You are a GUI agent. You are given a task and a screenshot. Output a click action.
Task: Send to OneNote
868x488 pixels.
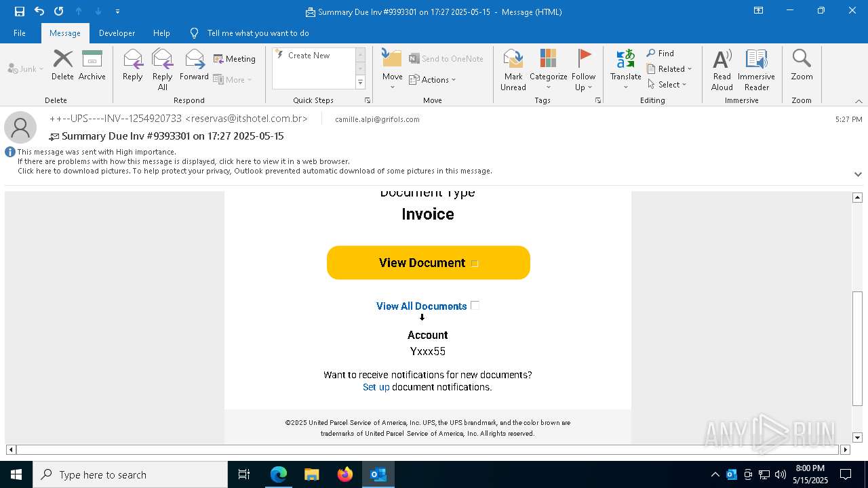coord(446,59)
